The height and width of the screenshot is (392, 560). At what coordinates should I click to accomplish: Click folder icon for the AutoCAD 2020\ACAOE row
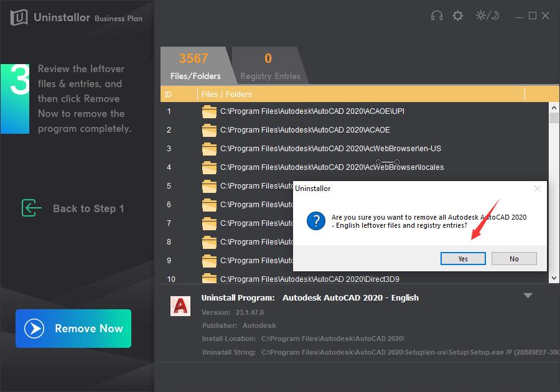(209, 130)
